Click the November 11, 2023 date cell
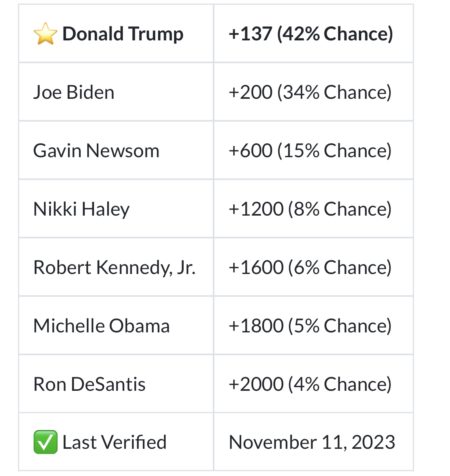 (312, 442)
